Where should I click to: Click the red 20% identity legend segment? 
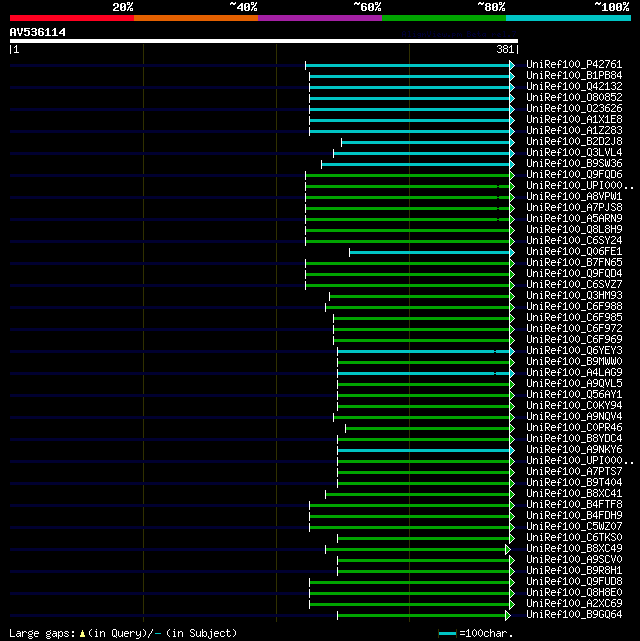pos(72,18)
